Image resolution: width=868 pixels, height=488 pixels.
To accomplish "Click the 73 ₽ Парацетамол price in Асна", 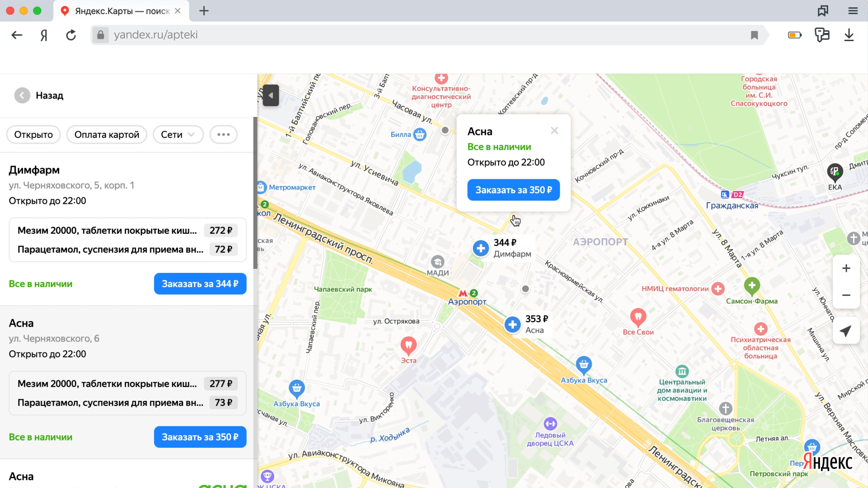I will point(223,403).
